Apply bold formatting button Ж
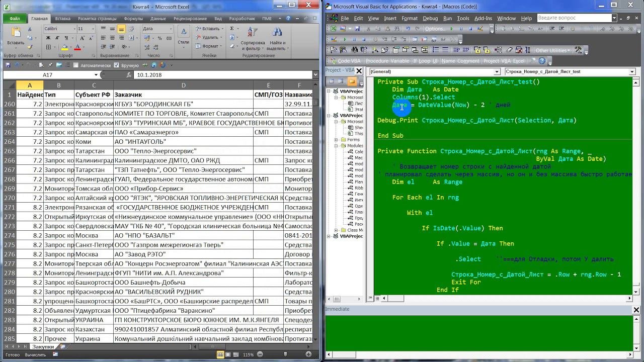The image size is (644, 362). 48,38
